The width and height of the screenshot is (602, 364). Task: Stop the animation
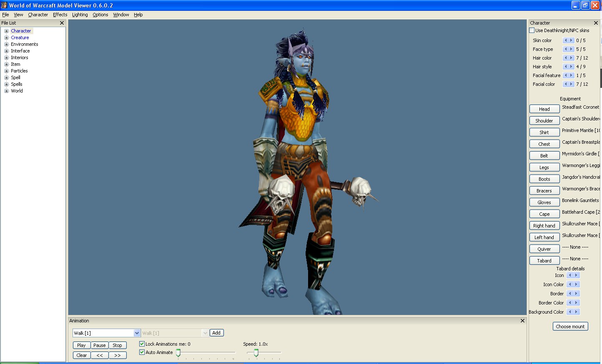pyautogui.click(x=118, y=345)
